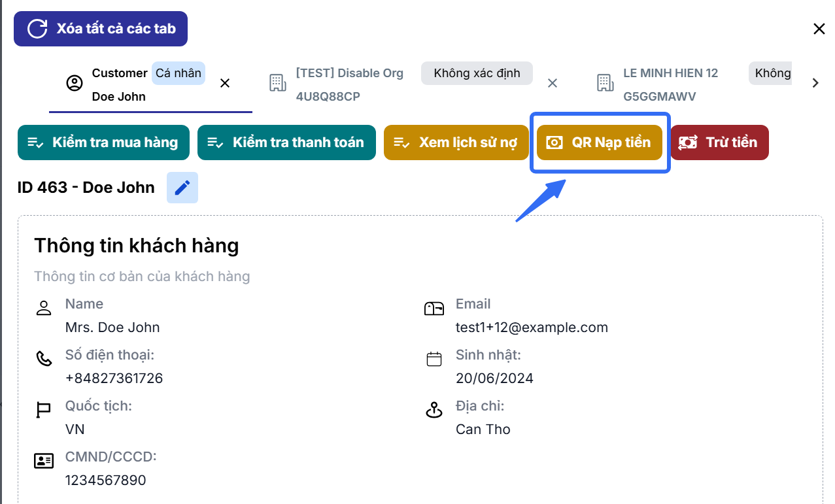This screenshot has width=835, height=504.
Task: Click the checklist icon in Kiểm tra mua hàng
Action: (35, 143)
